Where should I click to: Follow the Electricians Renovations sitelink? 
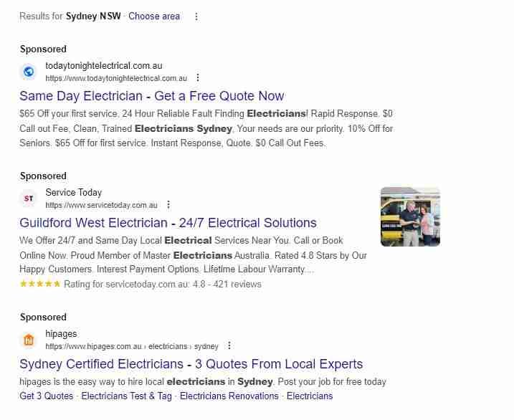pyautogui.click(x=229, y=396)
